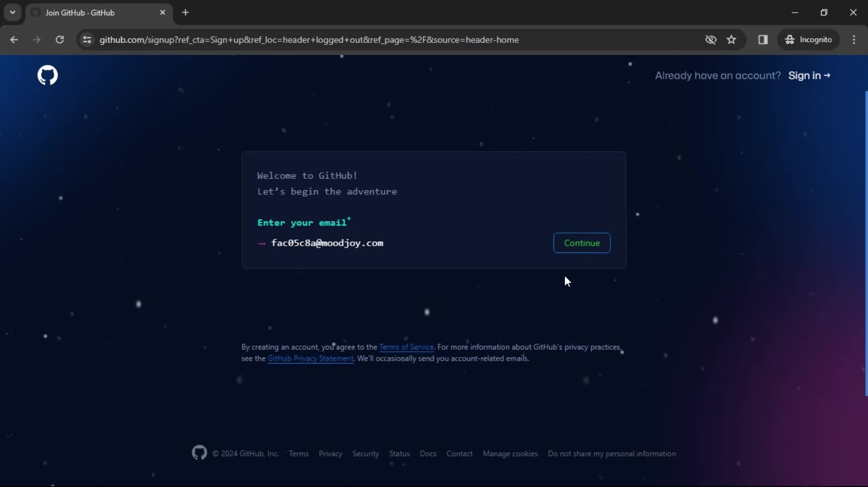Open the GitHub Privacy Statement link
The height and width of the screenshot is (487, 868).
[310, 358]
